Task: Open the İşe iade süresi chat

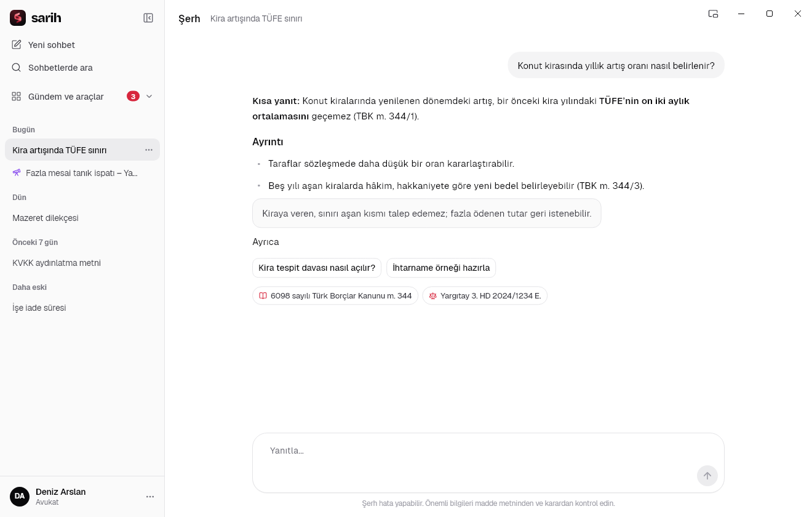Action: [82, 308]
